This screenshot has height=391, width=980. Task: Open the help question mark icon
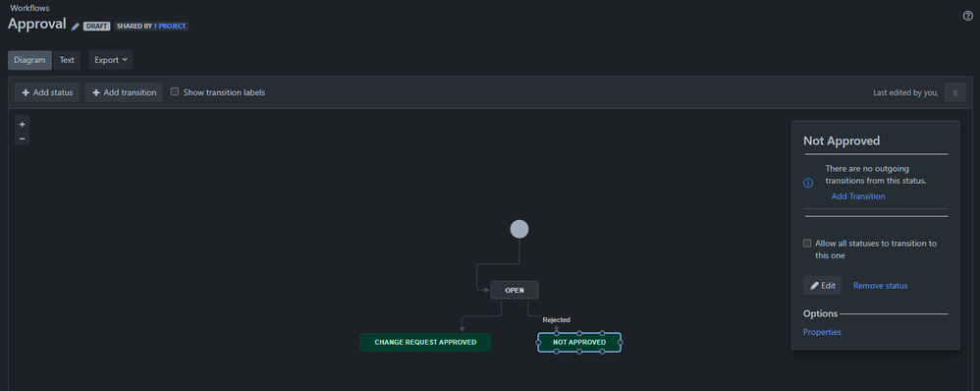[x=967, y=17]
